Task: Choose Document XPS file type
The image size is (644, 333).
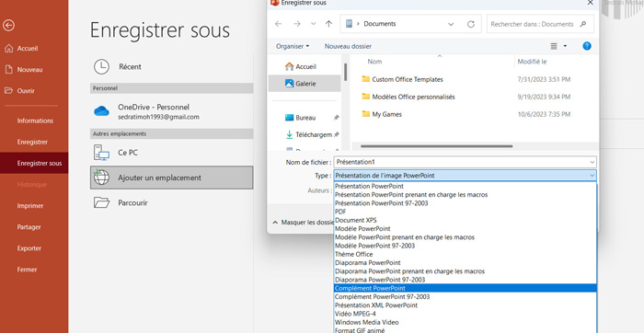Action: [x=465, y=220]
